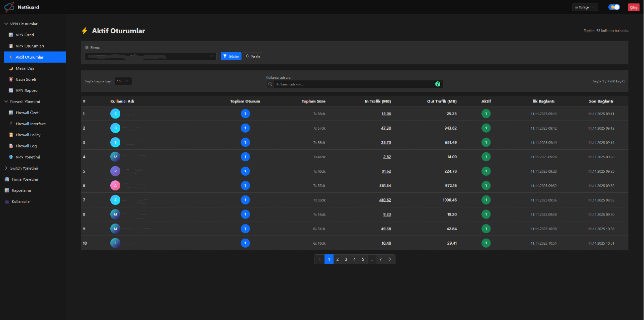Viewport: 644px width, 320px height.
Task: Click the green icon in search box
Action: [x=438, y=84]
